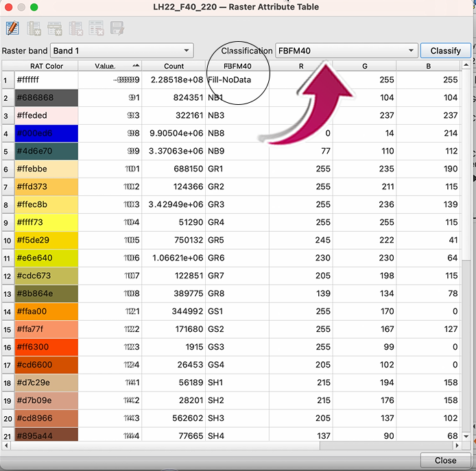Click the vertical scrollbar down arrow

pos(466,436)
